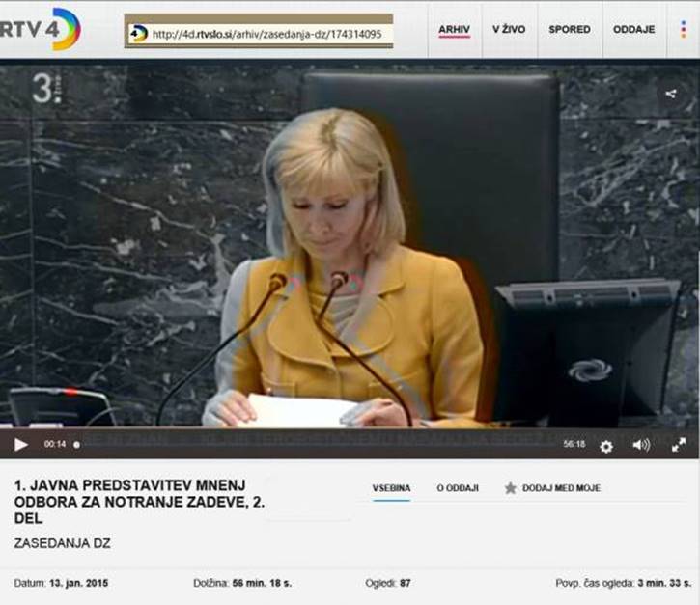Screen dimensions: 700x605
Task: Open the Zasedanja DZ show link
Action: click(63, 543)
